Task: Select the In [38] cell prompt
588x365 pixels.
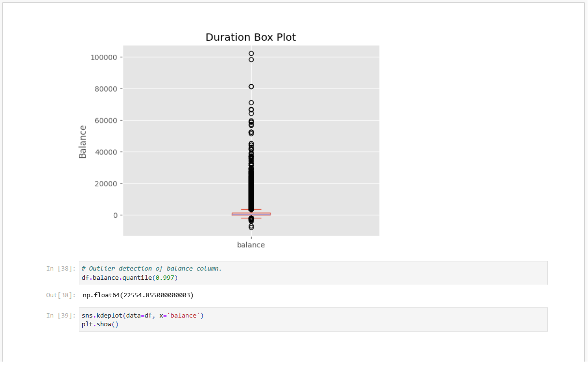Action: point(60,269)
